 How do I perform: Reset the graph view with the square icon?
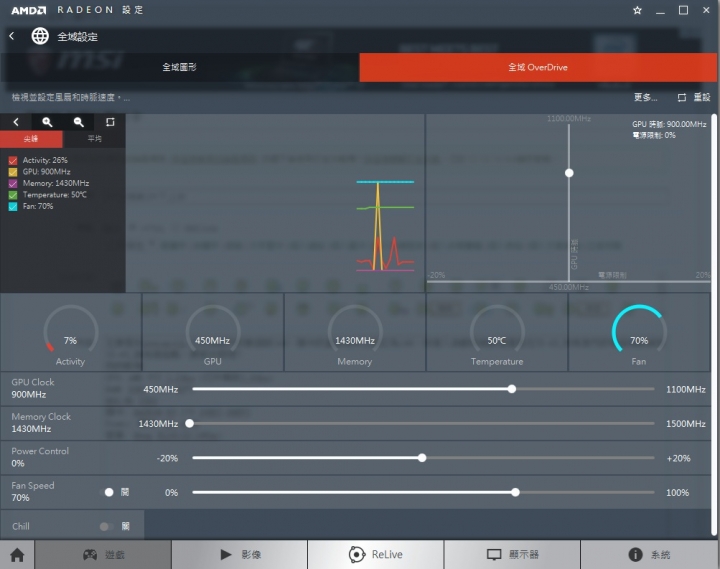(x=110, y=122)
